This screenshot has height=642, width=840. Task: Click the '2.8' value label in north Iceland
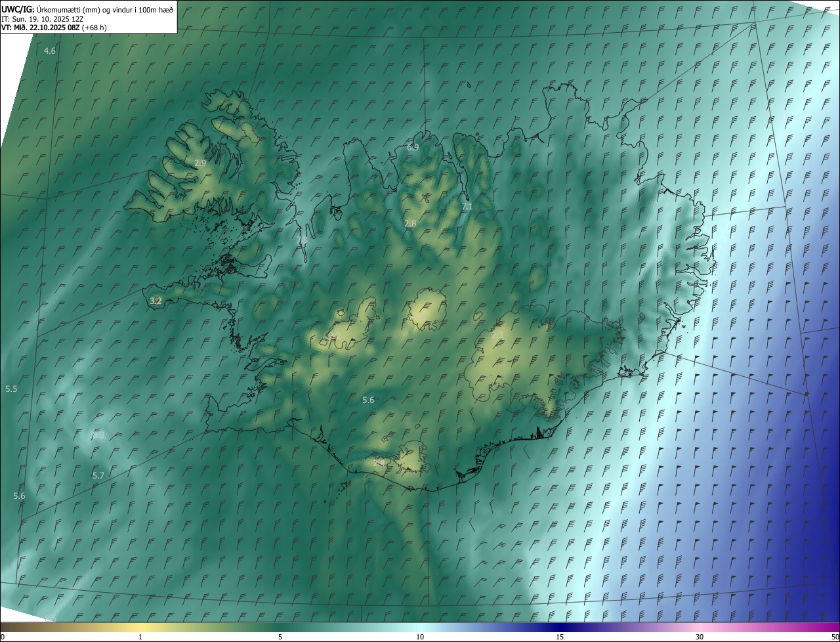pyautogui.click(x=410, y=224)
